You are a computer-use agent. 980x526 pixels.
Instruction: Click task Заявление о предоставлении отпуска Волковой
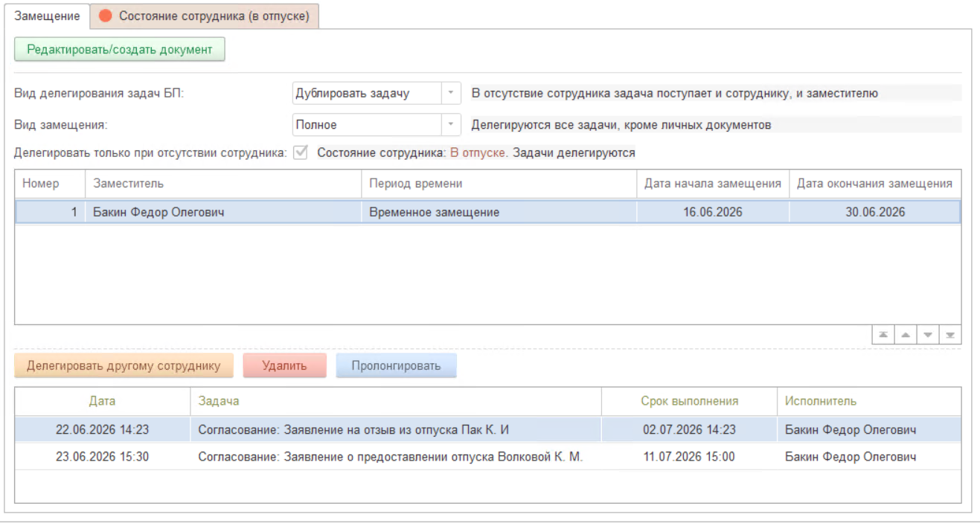(x=396, y=457)
